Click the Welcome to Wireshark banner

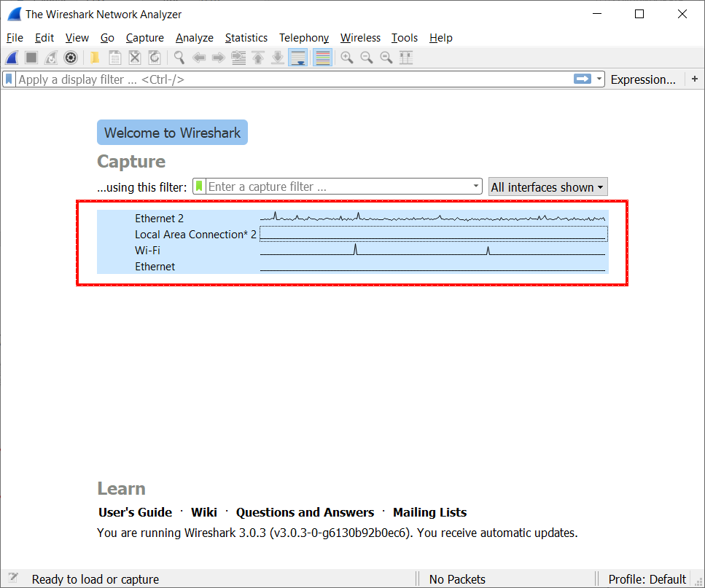[x=172, y=133]
